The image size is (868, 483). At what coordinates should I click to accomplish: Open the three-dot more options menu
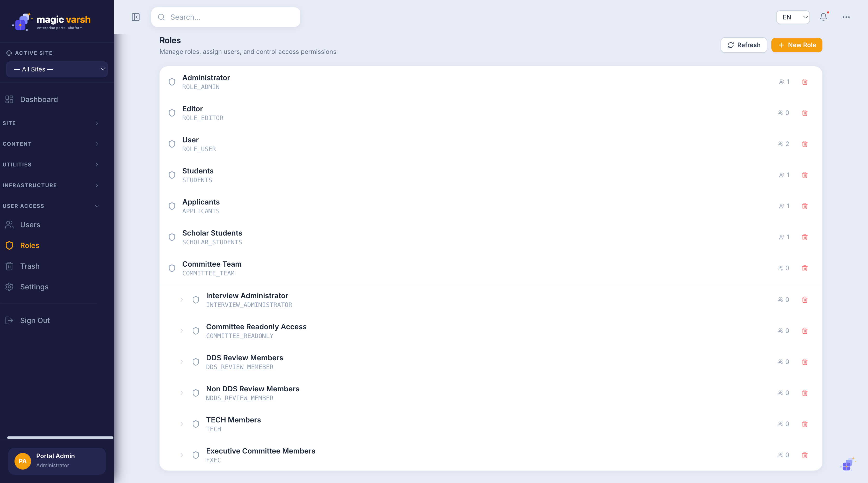click(846, 17)
